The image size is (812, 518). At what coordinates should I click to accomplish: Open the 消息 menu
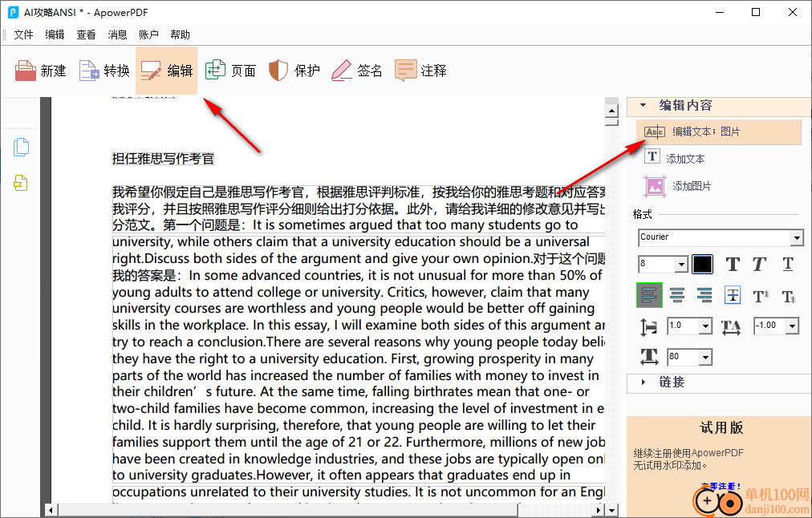pyautogui.click(x=117, y=34)
